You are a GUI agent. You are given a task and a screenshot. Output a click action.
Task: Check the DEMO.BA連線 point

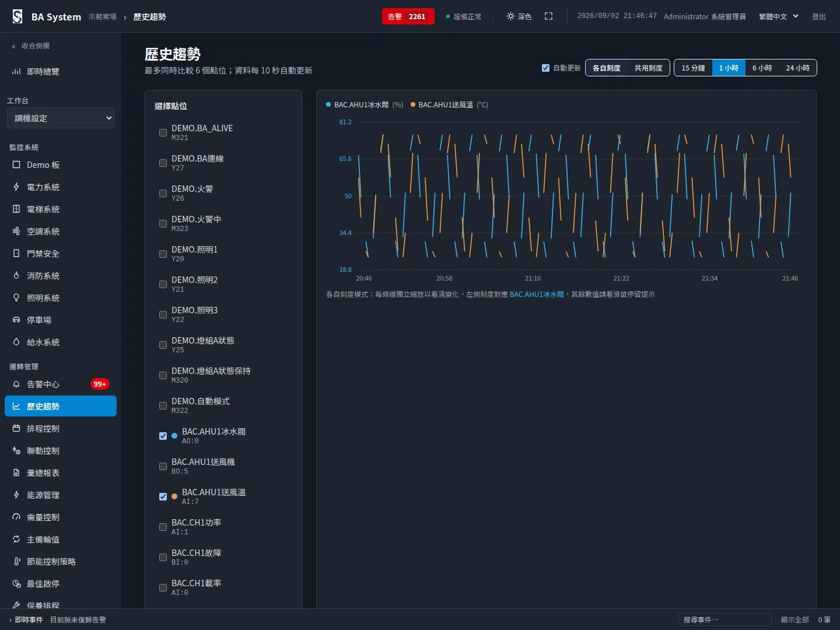point(163,163)
